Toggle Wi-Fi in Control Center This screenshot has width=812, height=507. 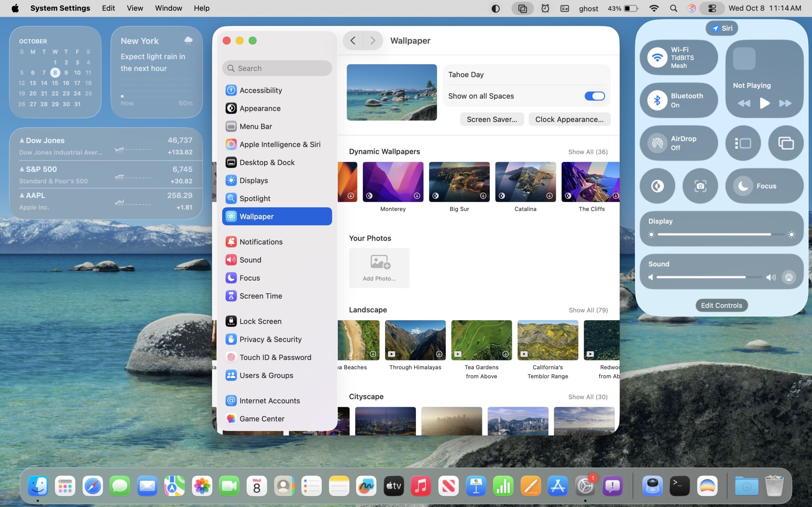click(x=657, y=58)
